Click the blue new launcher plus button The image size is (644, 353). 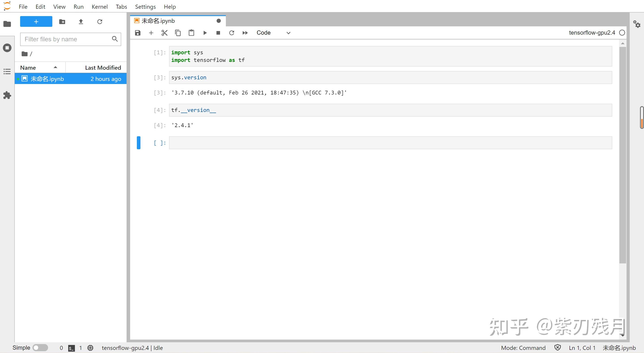point(36,21)
